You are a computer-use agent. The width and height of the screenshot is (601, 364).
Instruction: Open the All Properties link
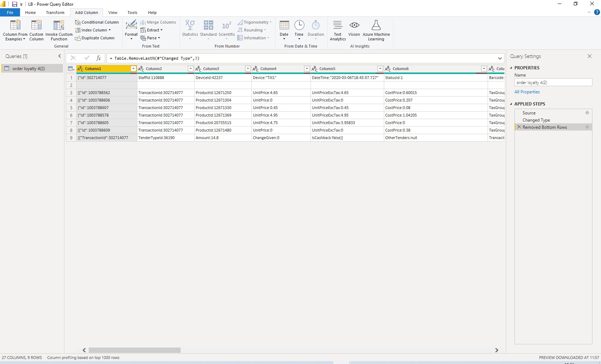527,92
